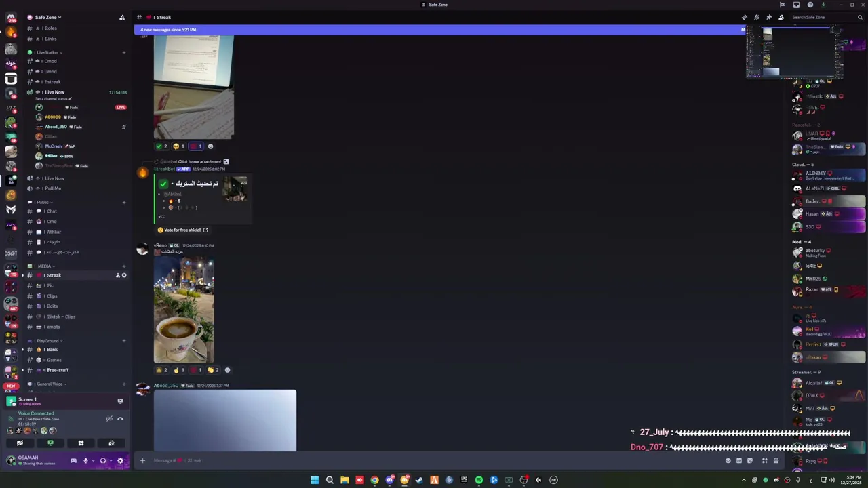Disconnect from voice with hang-up icon
Viewport: 868px width, 488px height.
pyautogui.click(x=120, y=418)
